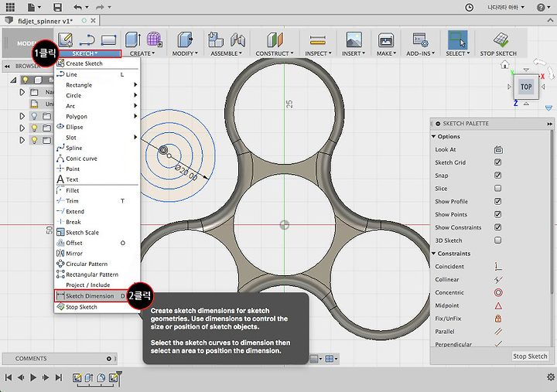Expand the root component tree arrow
Screen dimensions: 557x392
pos(13,80)
